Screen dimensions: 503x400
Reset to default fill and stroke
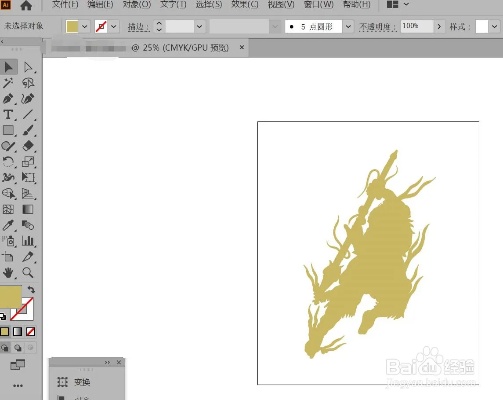point(3,316)
